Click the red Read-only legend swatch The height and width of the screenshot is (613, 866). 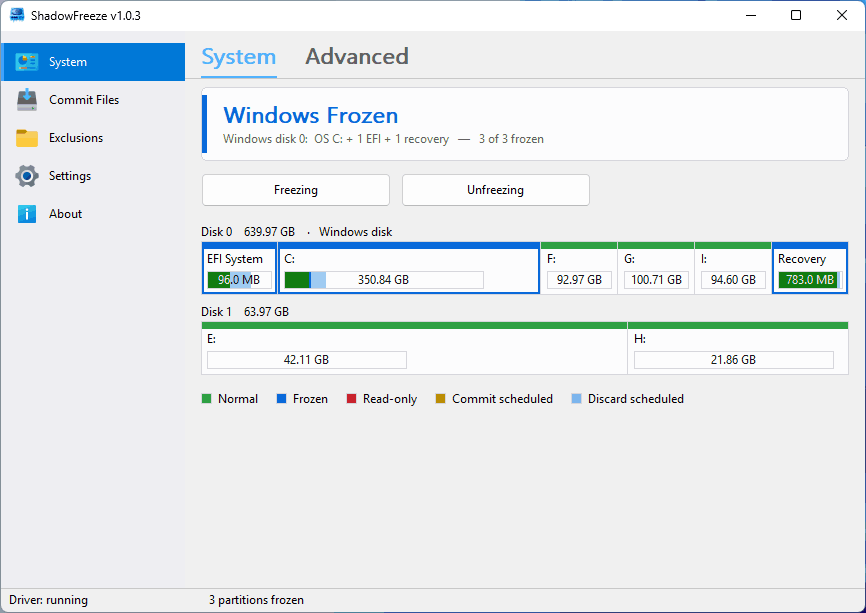click(351, 399)
